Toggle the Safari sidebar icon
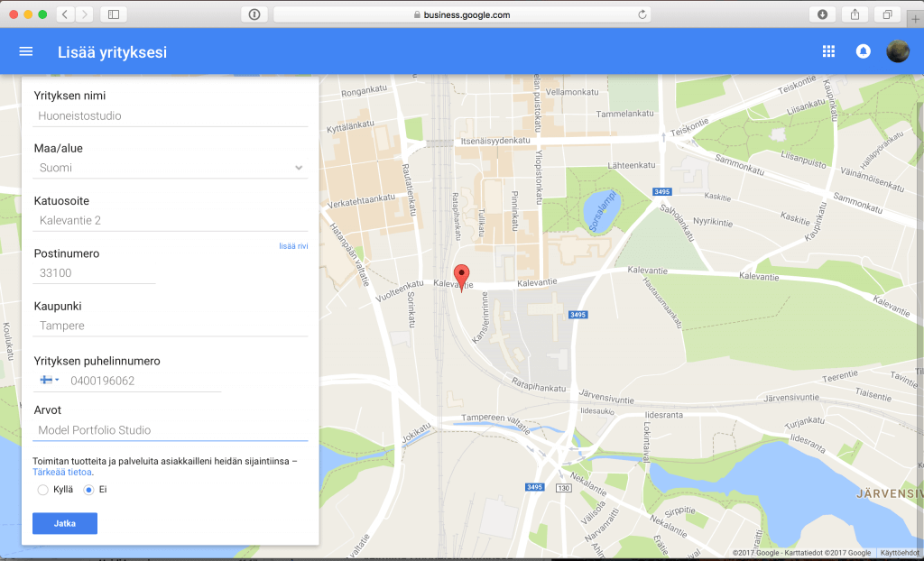 pyautogui.click(x=114, y=14)
